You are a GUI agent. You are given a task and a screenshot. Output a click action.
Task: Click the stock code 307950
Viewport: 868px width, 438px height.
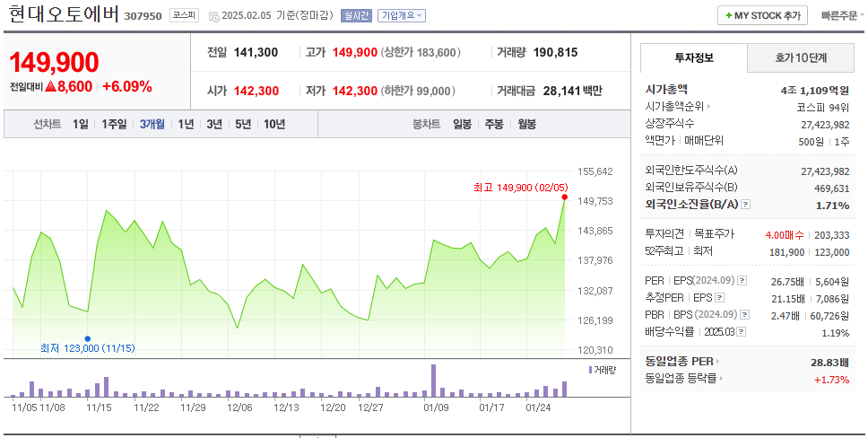click(143, 16)
